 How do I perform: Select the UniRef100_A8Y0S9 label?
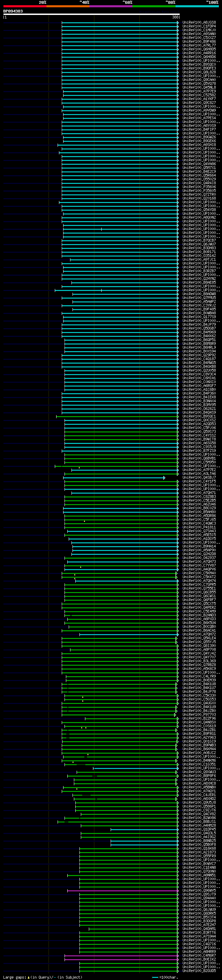coord(199,125)
